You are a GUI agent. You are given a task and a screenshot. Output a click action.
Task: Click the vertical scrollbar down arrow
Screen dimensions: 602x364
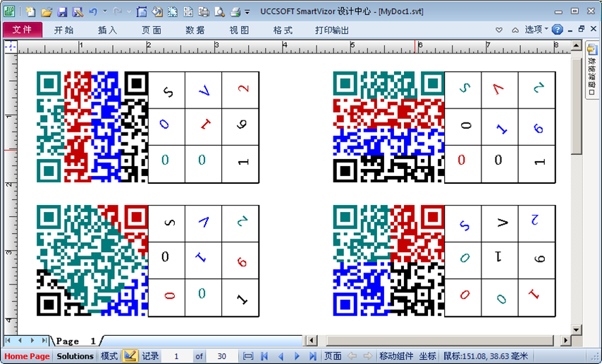pos(577,330)
